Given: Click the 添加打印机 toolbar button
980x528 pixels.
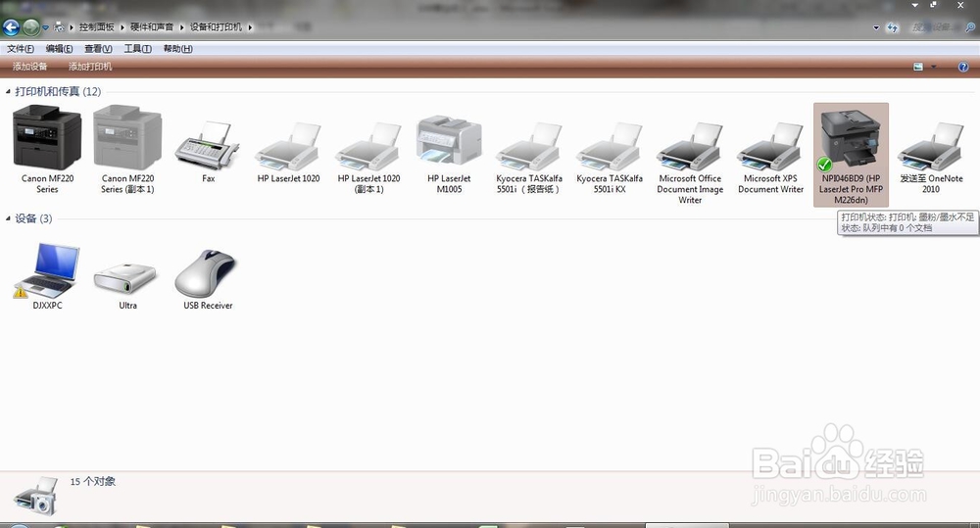Looking at the screenshot, I should pyautogui.click(x=90, y=67).
